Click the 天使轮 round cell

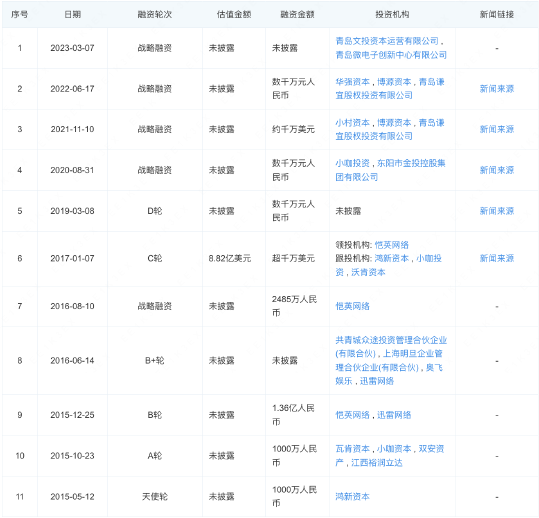coord(155,497)
